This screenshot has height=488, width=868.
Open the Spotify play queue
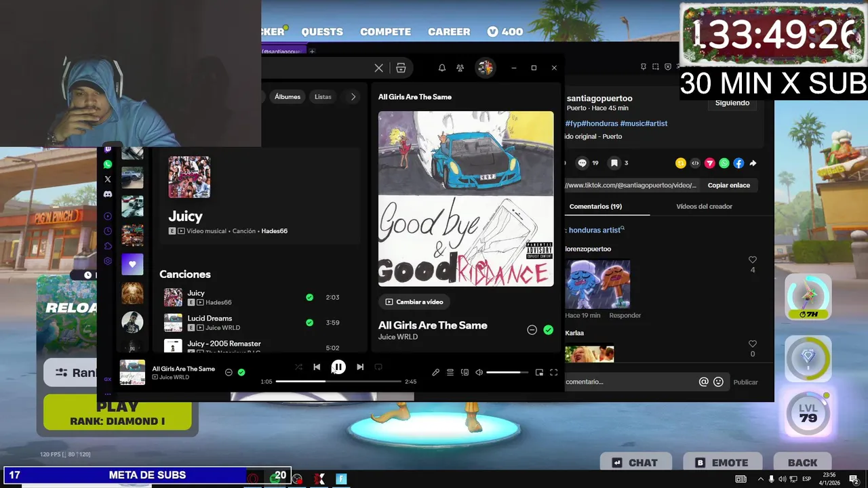450,372
